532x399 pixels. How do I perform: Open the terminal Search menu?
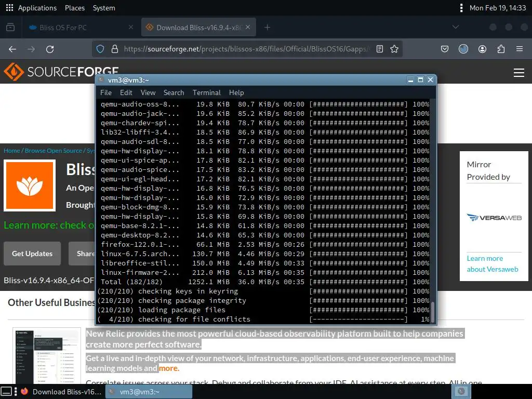(174, 92)
